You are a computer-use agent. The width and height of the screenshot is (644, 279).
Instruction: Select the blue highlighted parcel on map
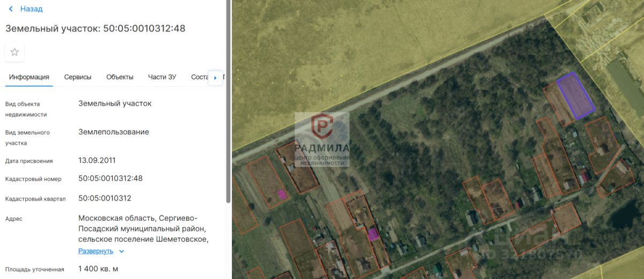pyautogui.click(x=575, y=96)
